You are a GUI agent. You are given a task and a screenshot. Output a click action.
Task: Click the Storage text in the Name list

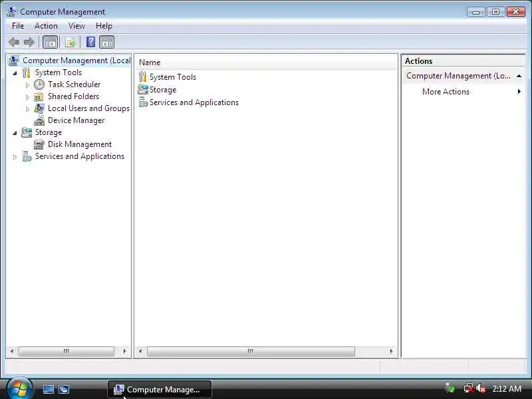point(163,90)
